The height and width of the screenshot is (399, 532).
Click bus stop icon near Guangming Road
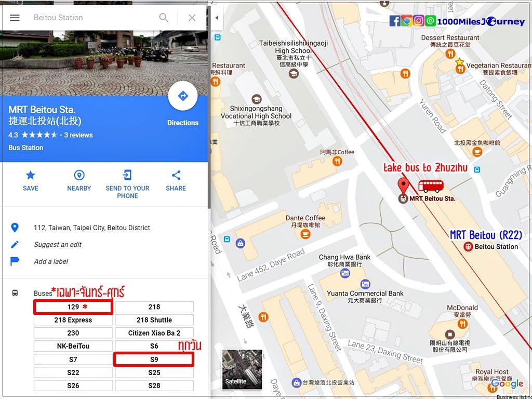[x=477, y=169]
